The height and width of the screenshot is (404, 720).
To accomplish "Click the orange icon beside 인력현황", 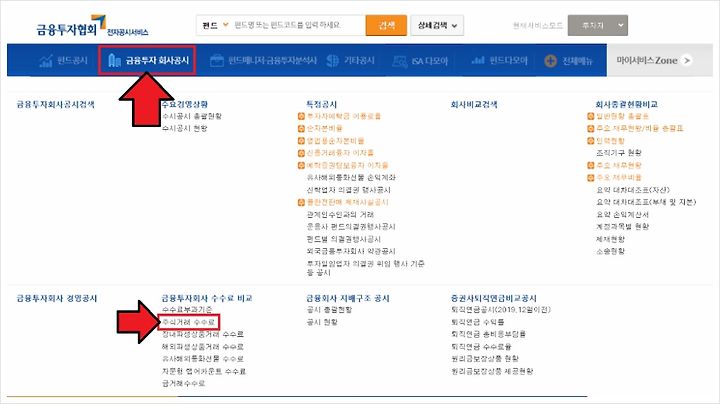I will coord(591,141).
